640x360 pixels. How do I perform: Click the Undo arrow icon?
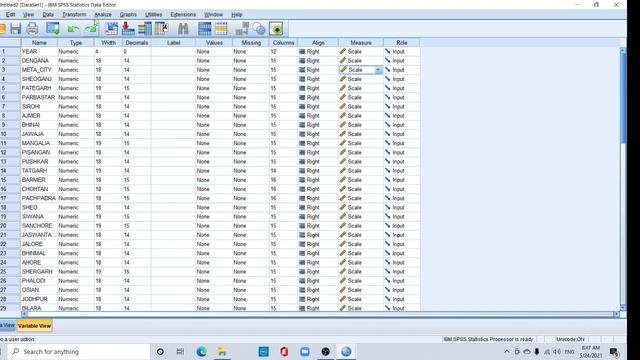coord(73,29)
